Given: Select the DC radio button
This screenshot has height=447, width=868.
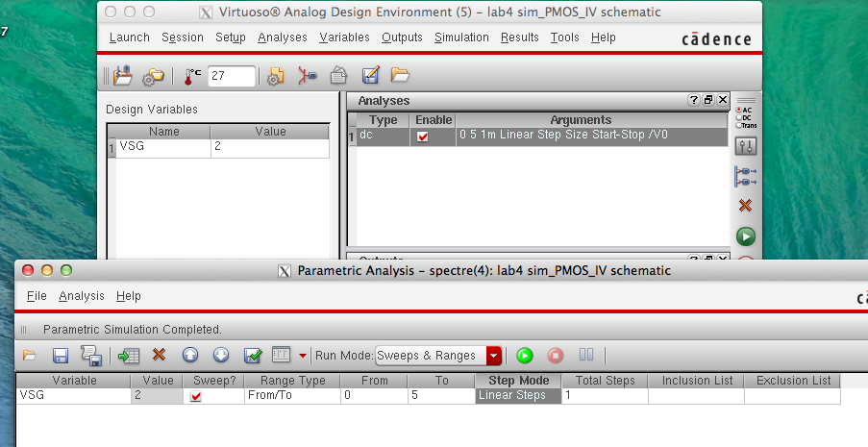Looking at the screenshot, I should click(x=739, y=117).
